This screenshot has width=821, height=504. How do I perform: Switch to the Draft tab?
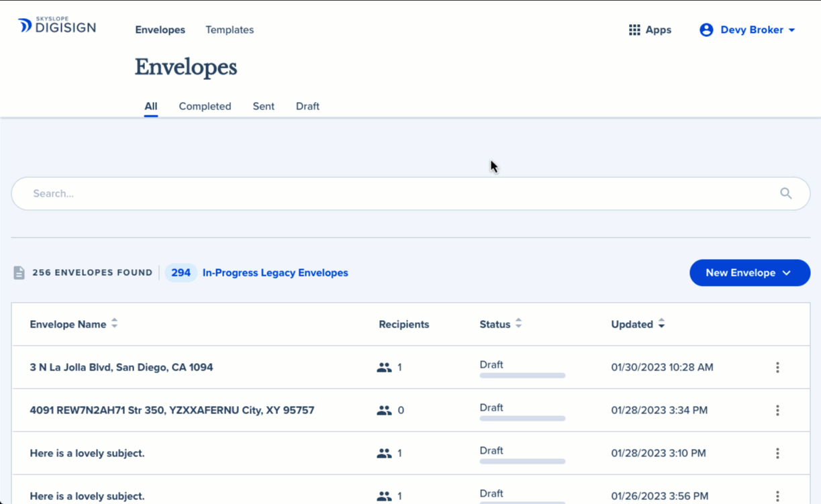click(307, 106)
